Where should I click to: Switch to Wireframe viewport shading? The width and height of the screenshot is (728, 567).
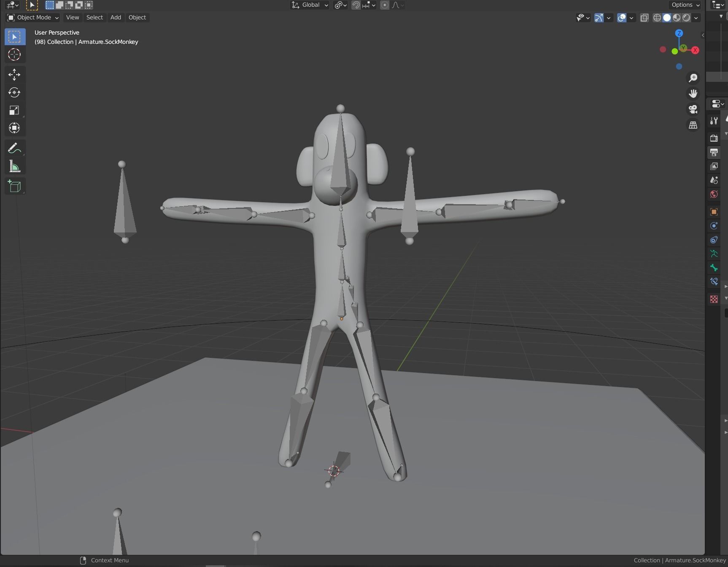657,18
